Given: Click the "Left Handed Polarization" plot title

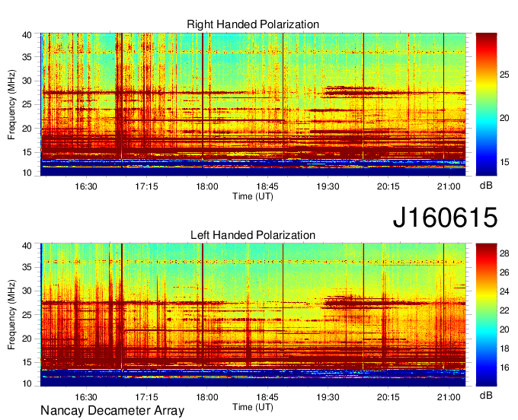Looking at the screenshot, I should [x=253, y=235].
